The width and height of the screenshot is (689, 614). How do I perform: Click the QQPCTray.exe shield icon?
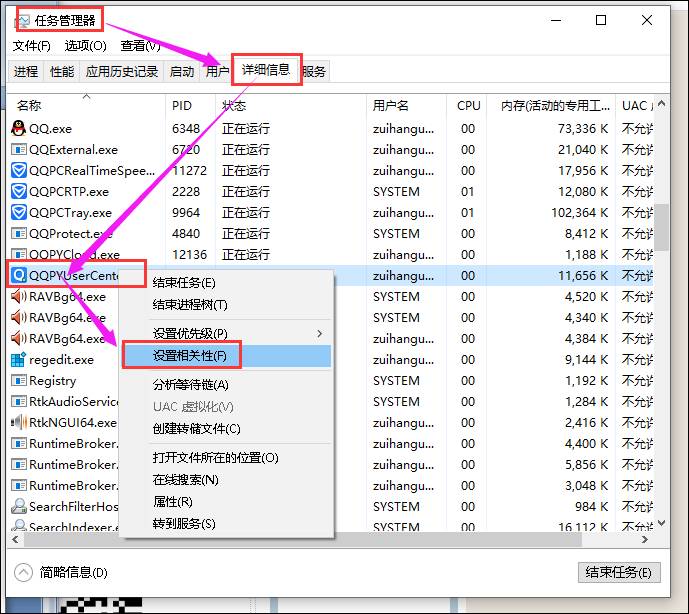click(18, 212)
